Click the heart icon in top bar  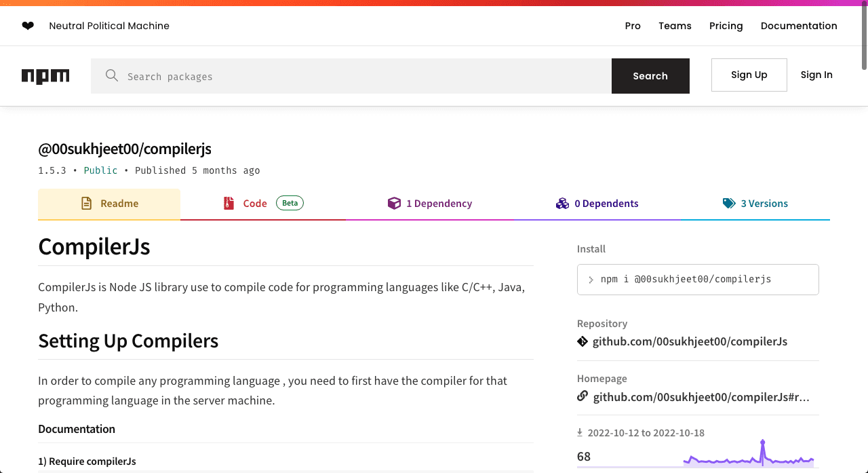point(28,26)
